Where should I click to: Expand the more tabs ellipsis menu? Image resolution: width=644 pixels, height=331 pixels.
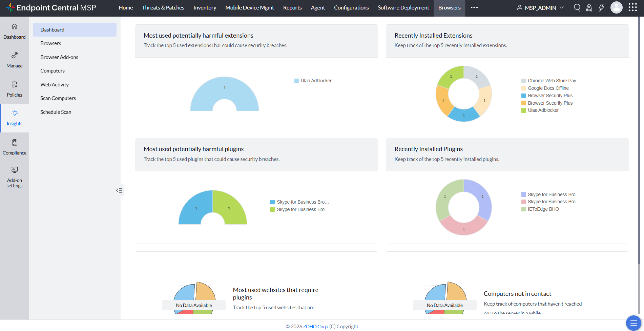pyautogui.click(x=474, y=7)
